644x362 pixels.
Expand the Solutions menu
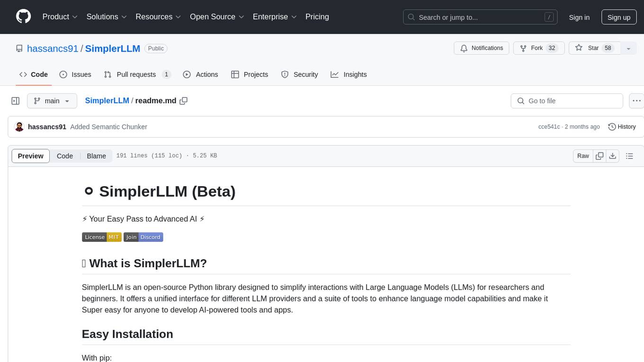click(106, 17)
